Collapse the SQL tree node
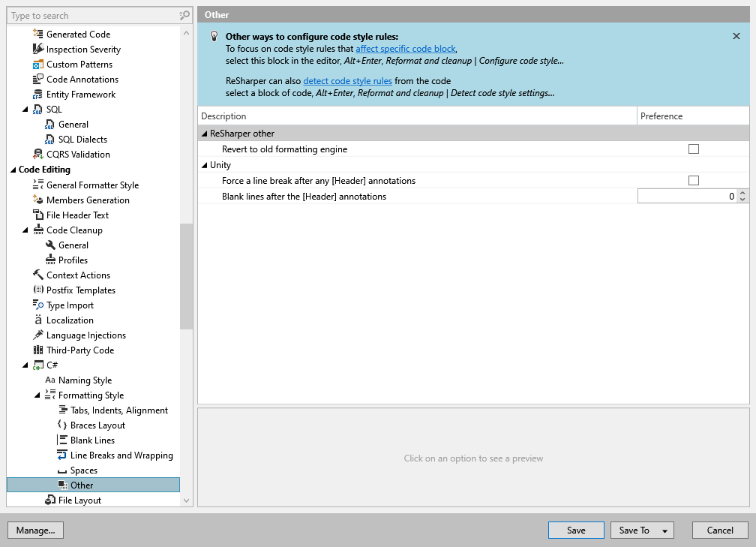 (25, 110)
